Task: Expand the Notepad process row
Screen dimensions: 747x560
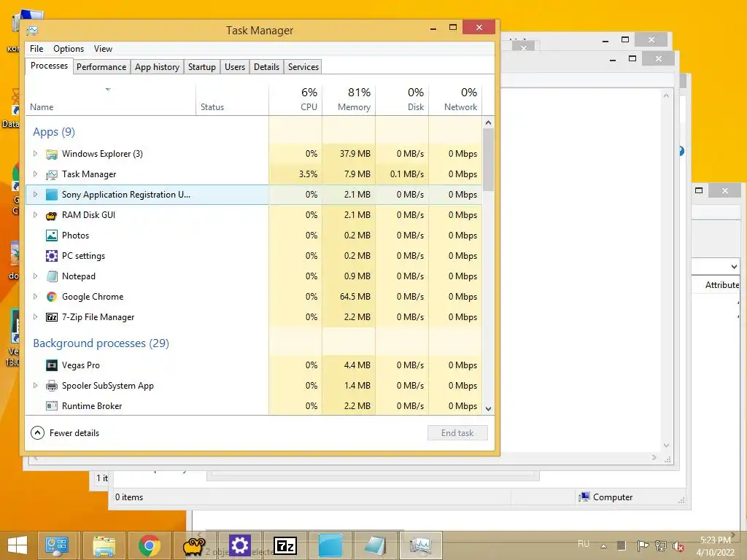Action: click(x=35, y=276)
